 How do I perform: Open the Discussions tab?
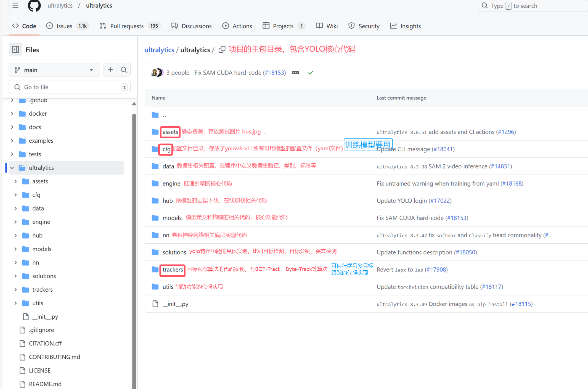[191, 26]
